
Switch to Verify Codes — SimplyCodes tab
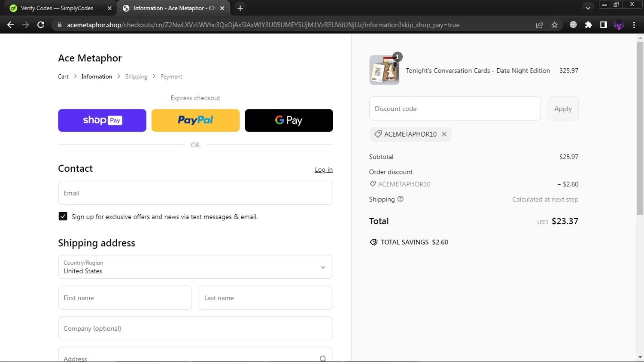tap(58, 8)
